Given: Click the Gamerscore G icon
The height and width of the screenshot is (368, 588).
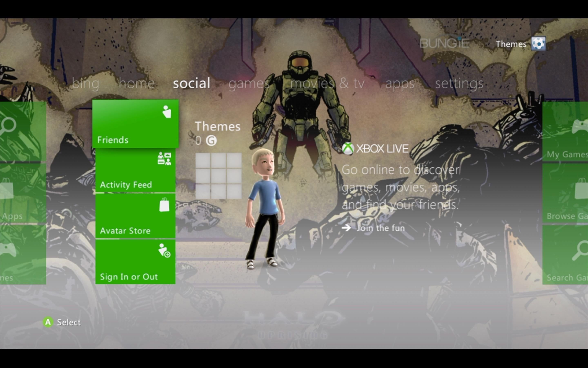Looking at the screenshot, I should pyautogui.click(x=211, y=141).
